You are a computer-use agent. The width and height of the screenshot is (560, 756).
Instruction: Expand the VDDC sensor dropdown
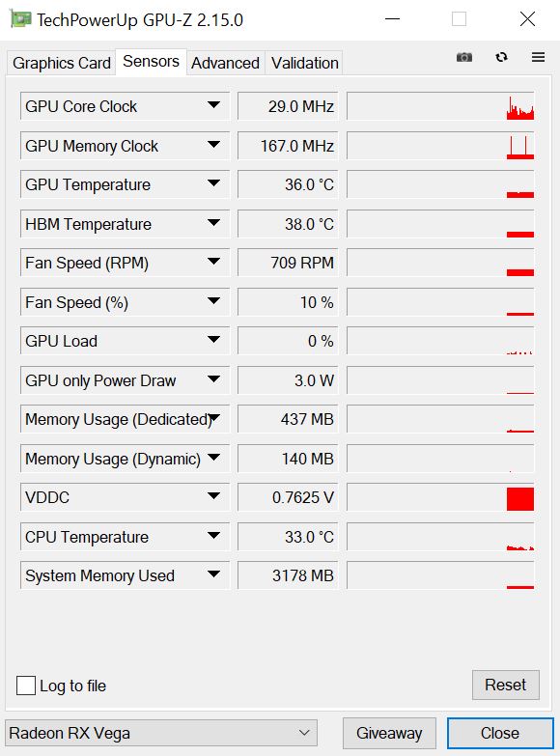tap(213, 495)
